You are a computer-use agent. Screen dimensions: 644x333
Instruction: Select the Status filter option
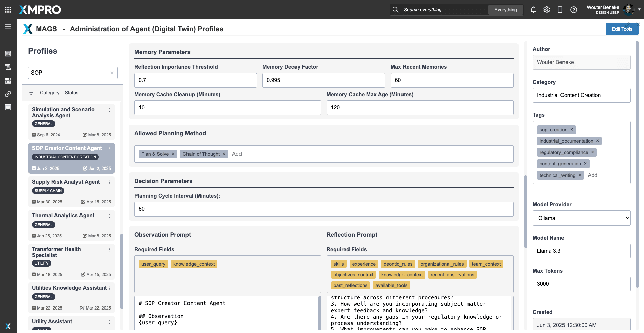(x=71, y=93)
